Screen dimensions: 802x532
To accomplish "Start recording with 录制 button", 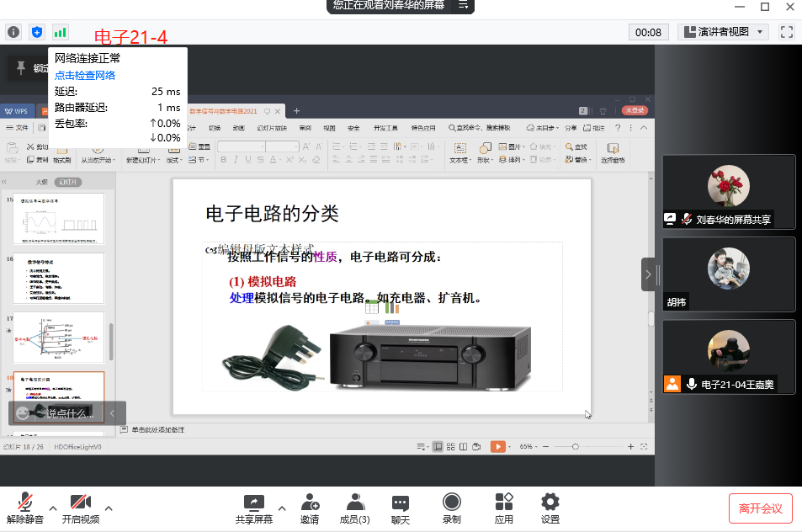I will [x=452, y=508].
